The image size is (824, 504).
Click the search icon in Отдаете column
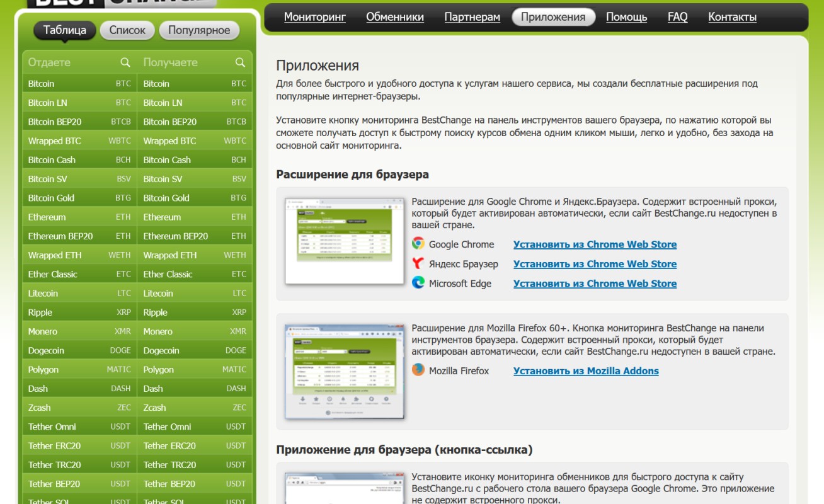[125, 62]
